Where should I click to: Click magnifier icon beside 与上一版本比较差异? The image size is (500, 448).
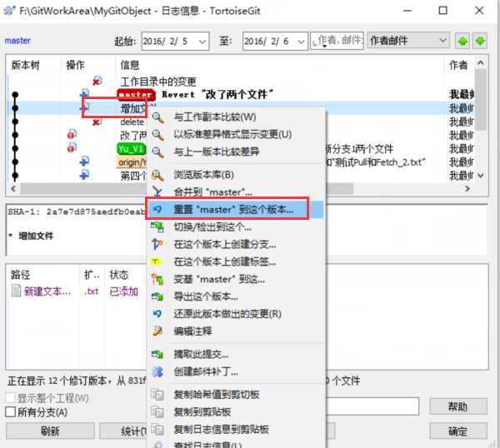pos(157,152)
